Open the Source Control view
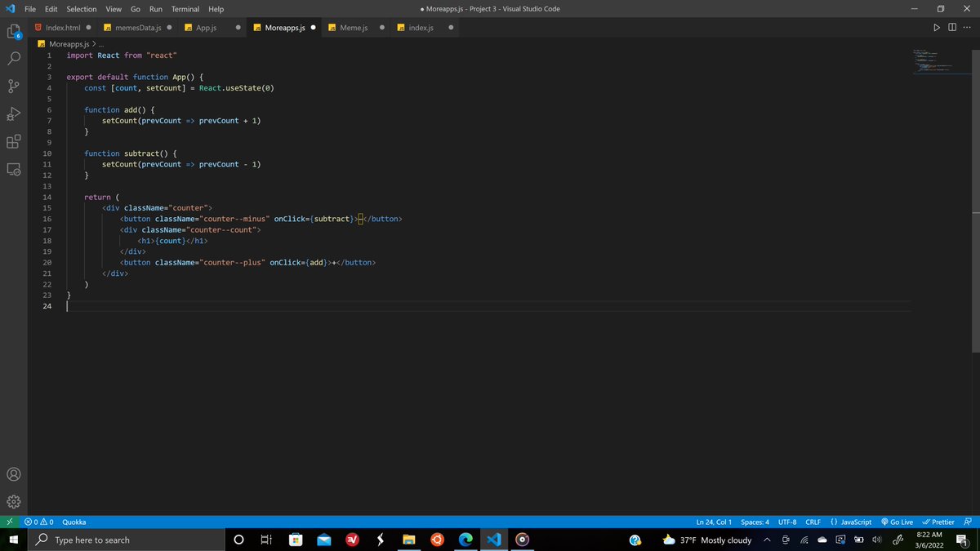Viewport: 980px width, 551px height. [14, 86]
